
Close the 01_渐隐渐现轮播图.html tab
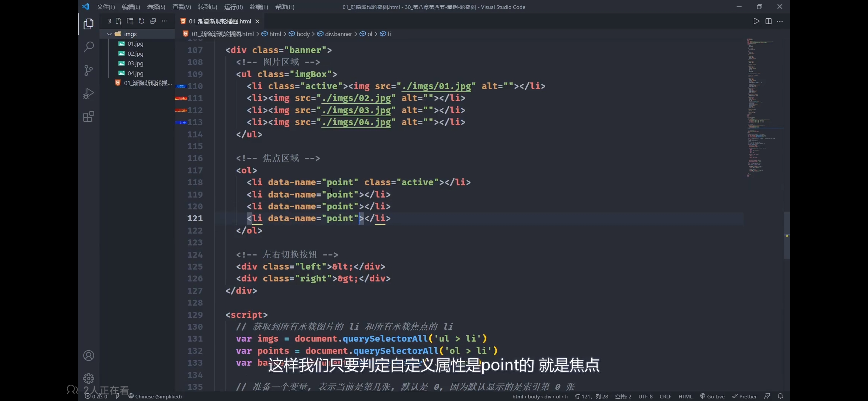(257, 22)
